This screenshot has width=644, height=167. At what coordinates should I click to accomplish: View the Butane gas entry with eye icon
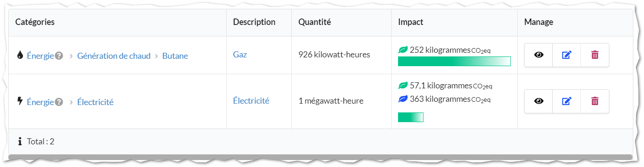tap(539, 55)
